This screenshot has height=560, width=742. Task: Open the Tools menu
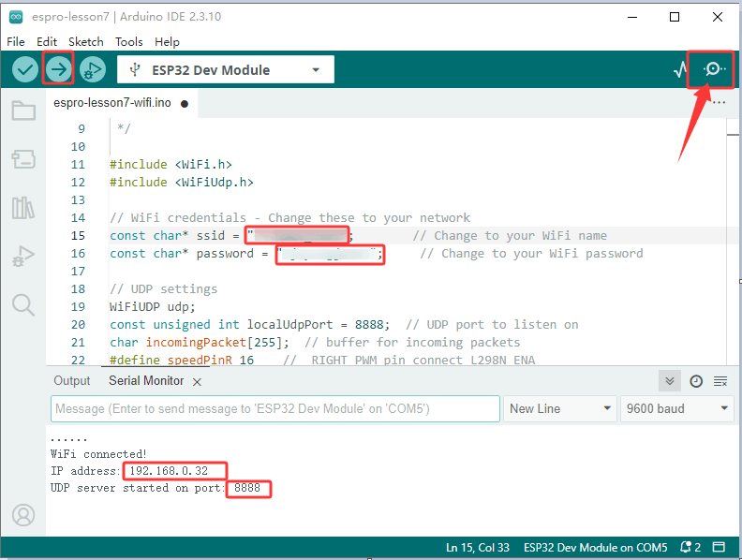(x=128, y=41)
